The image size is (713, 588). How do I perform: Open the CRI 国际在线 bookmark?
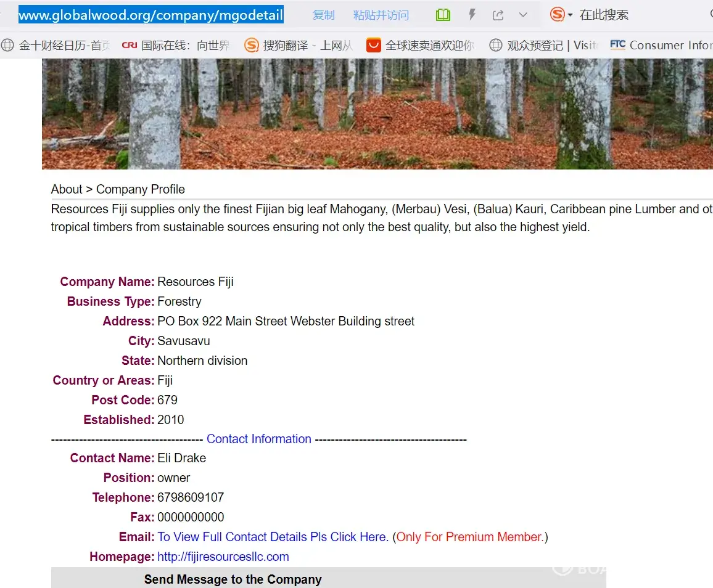(178, 45)
